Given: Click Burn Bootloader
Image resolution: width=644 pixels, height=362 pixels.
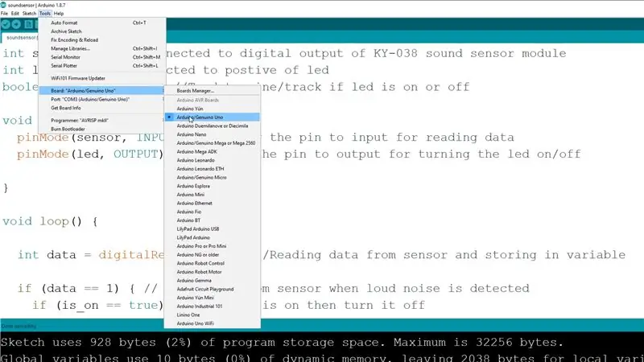Looking at the screenshot, I should 102,130.
